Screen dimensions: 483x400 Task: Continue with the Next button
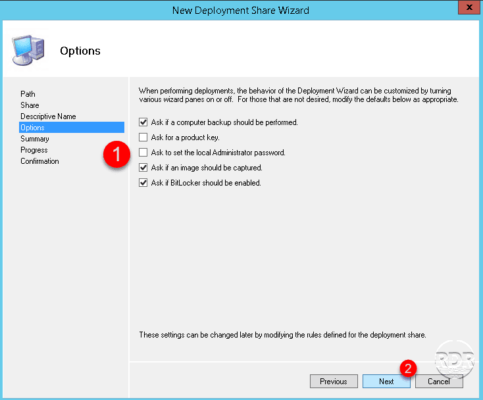tap(386, 381)
